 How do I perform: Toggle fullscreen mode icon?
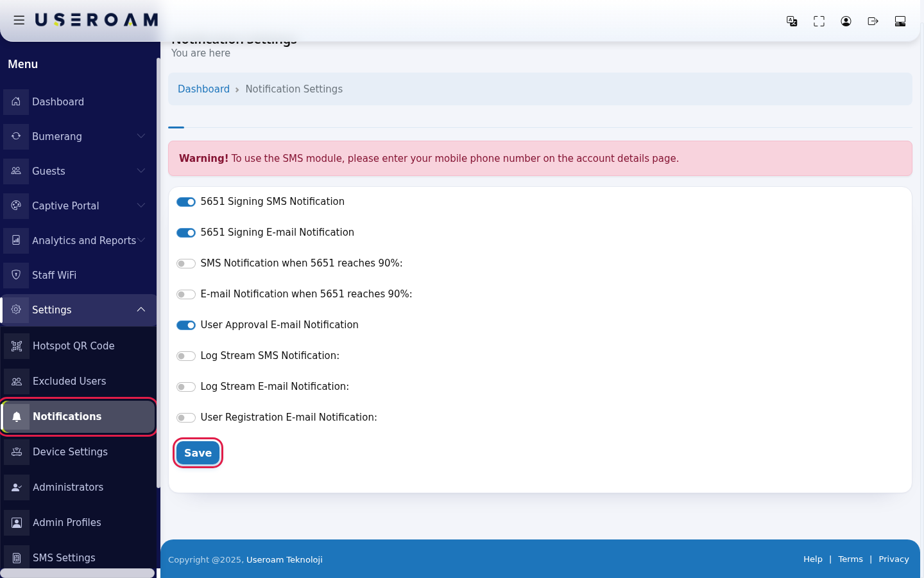coord(819,21)
